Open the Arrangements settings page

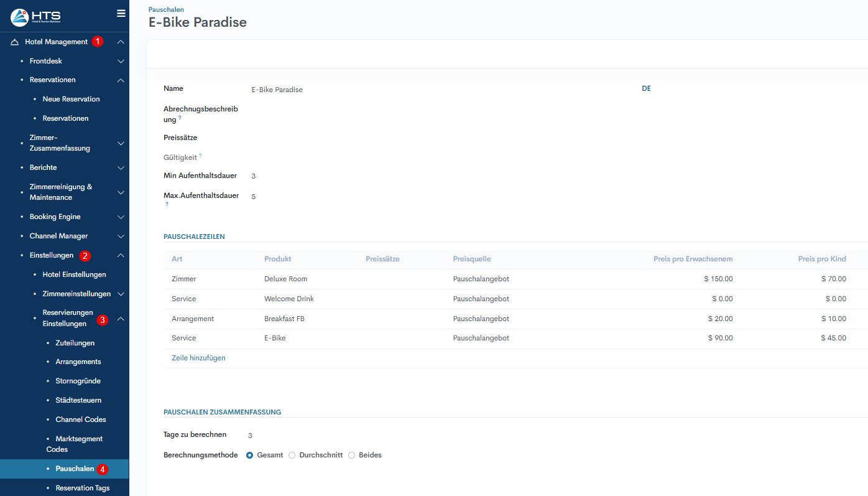[x=78, y=362]
